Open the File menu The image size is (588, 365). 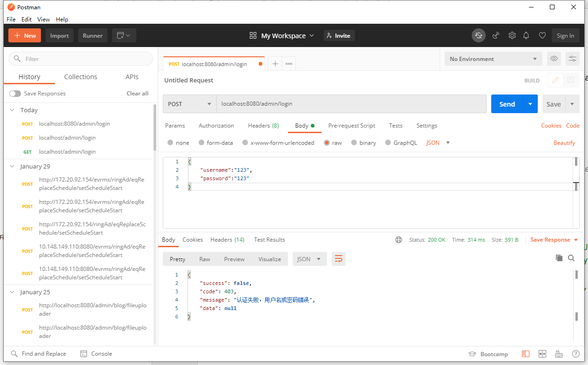click(x=11, y=19)
